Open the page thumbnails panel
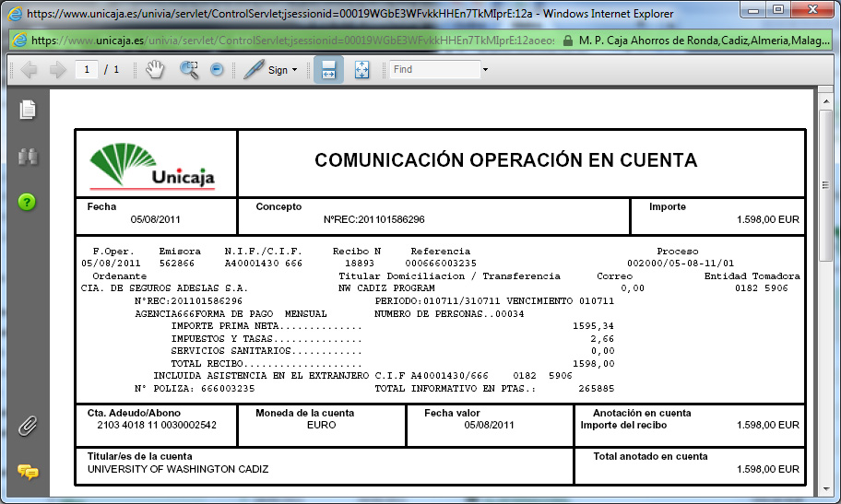The height and width of the screenshot is (504, 841). [x=28, y=110]
